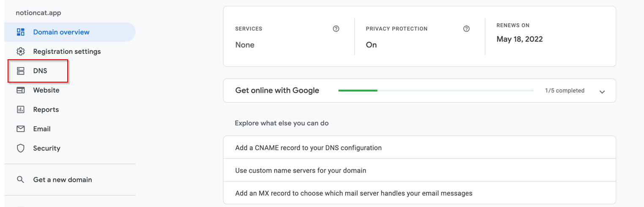Click the Reports chart icon
Screen dimensions: 644x207
point(20,110)
